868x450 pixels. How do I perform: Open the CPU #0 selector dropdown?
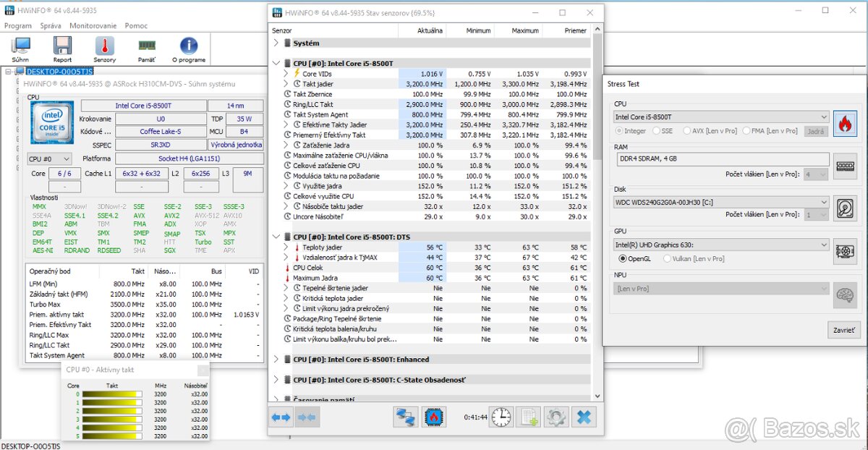49,158
